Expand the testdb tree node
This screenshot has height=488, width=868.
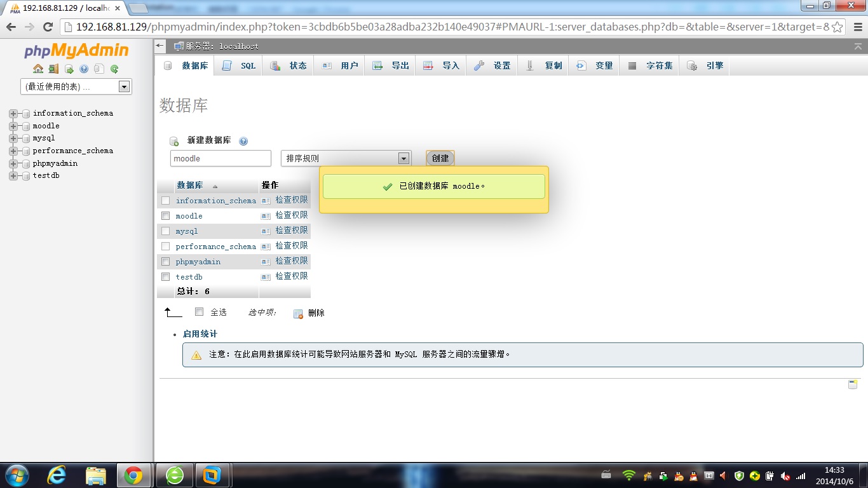[x=13, y=175]
